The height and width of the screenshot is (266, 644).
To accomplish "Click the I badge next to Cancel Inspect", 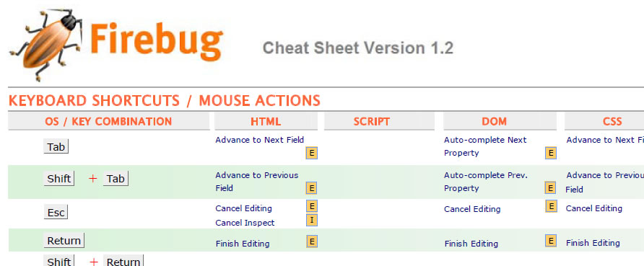I will (x=312, y=221).
